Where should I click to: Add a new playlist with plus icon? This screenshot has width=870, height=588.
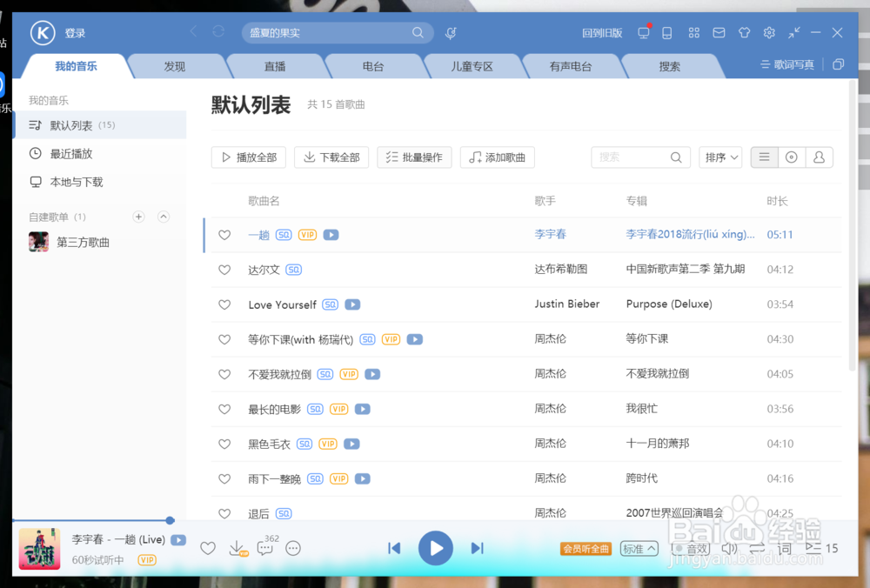coord(138,217)
